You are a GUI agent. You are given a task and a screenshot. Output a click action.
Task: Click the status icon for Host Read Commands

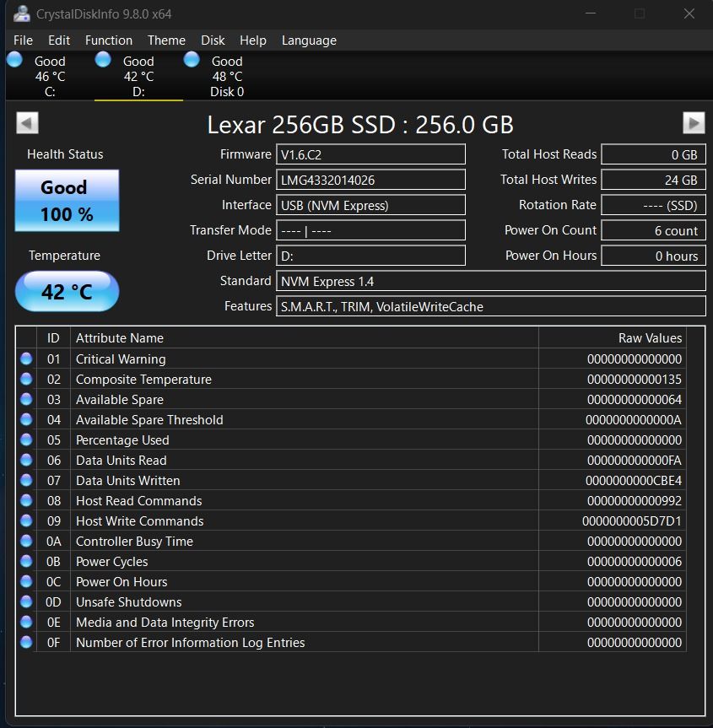26,500
